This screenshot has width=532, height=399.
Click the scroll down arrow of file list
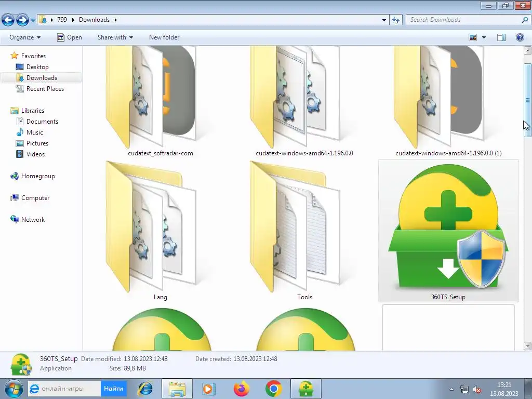tap(527, 346)
